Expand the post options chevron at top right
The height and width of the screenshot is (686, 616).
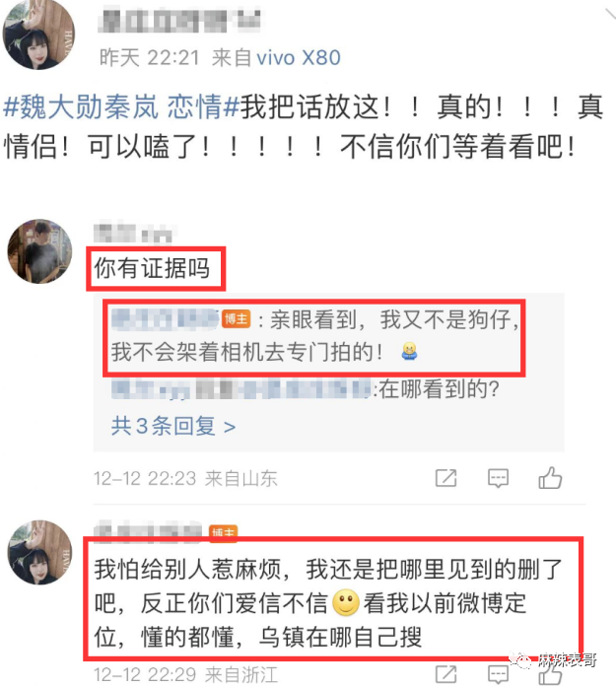click(x=610, y=14)
